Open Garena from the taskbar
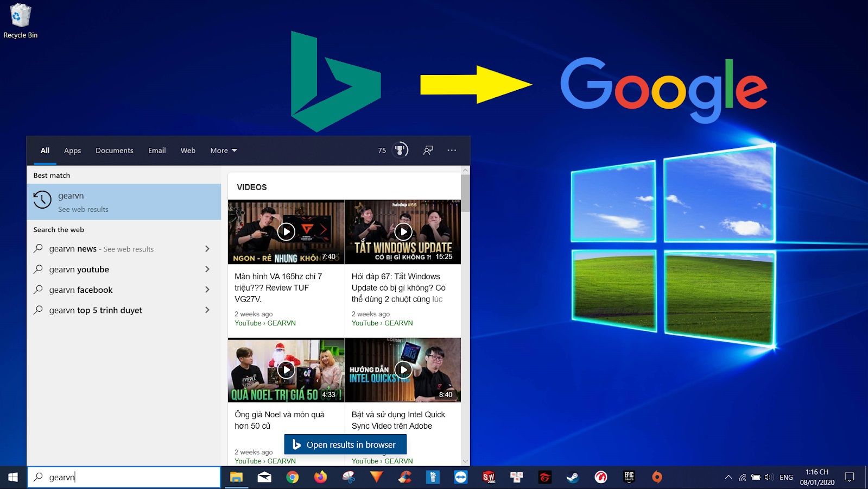 tap(544, 477)
